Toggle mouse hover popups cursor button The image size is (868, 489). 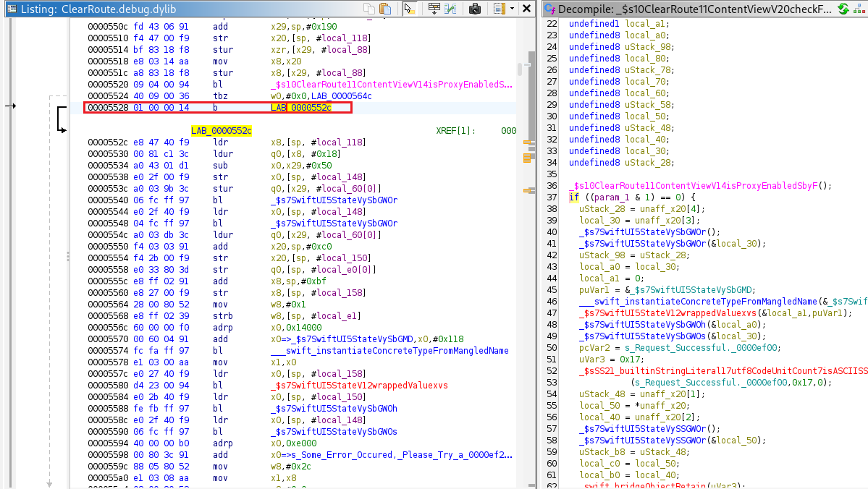click(x=409, y=9)
